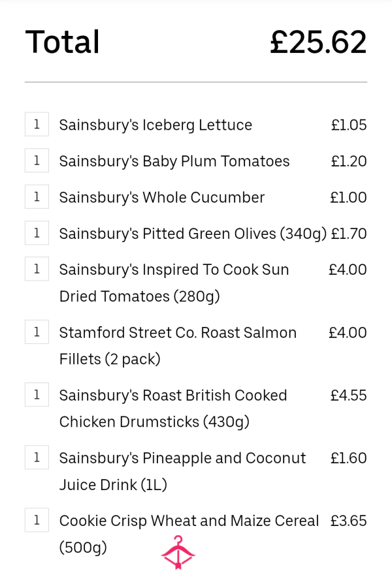Image resolution: width=392 pixels, height=588 pixels.
Task: Open Inspired To Cook Sun Dried Tomatoes
Action: (x=174, y=283)
